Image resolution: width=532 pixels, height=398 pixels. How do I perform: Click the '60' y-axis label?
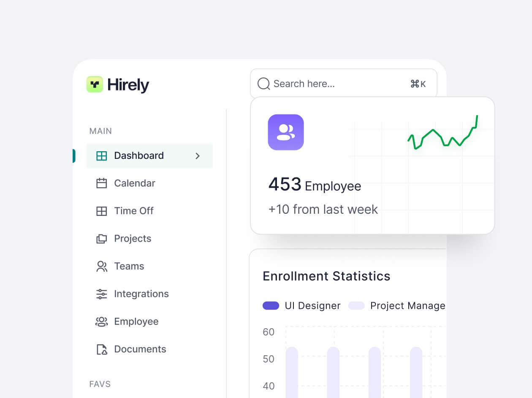coord(269,332)
